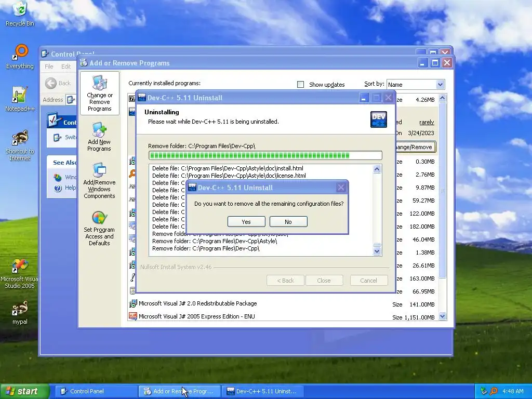Click the 1,151.00MB size value
532x399 pixels.
[420, 317]
